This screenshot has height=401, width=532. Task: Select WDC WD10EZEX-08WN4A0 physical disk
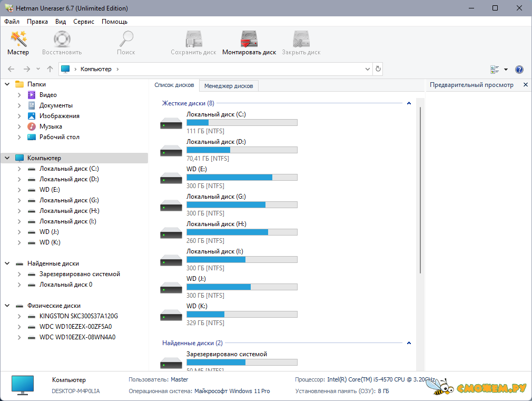tap(77, 337)
